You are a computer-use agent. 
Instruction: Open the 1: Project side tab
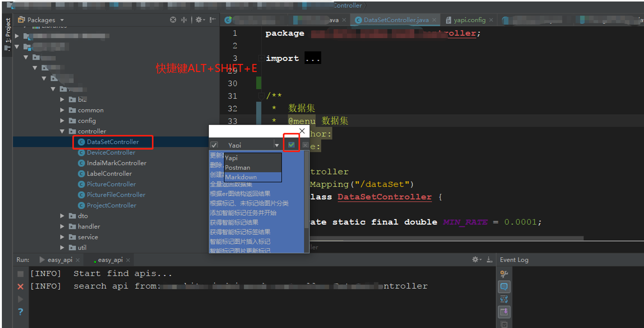point(7,34)
